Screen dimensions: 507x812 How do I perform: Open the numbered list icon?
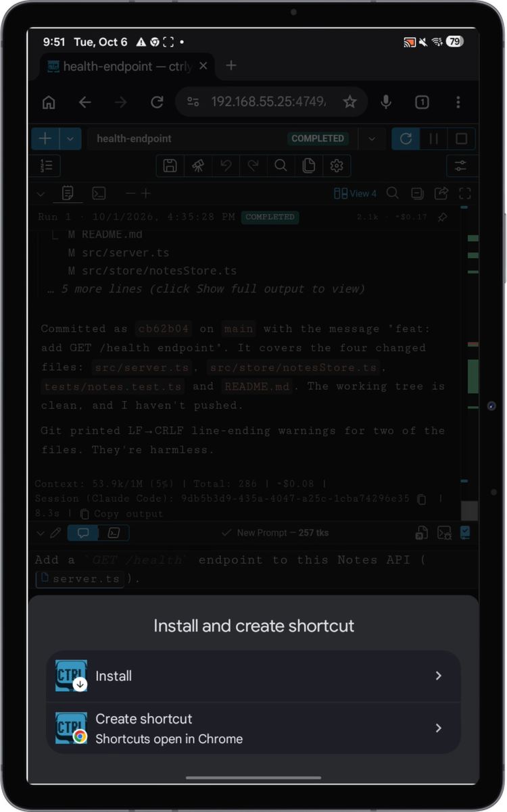coord(46,166)
